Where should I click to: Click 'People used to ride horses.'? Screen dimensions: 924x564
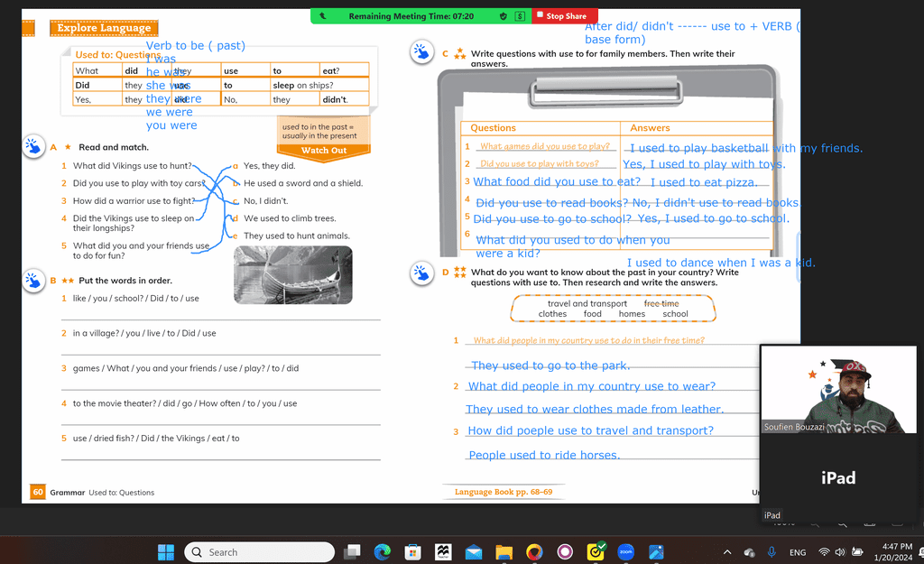coord(544,455)
